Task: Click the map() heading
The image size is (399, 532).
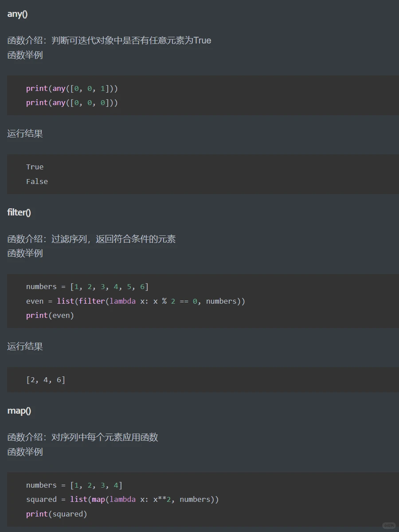Action: click(19, 411)
